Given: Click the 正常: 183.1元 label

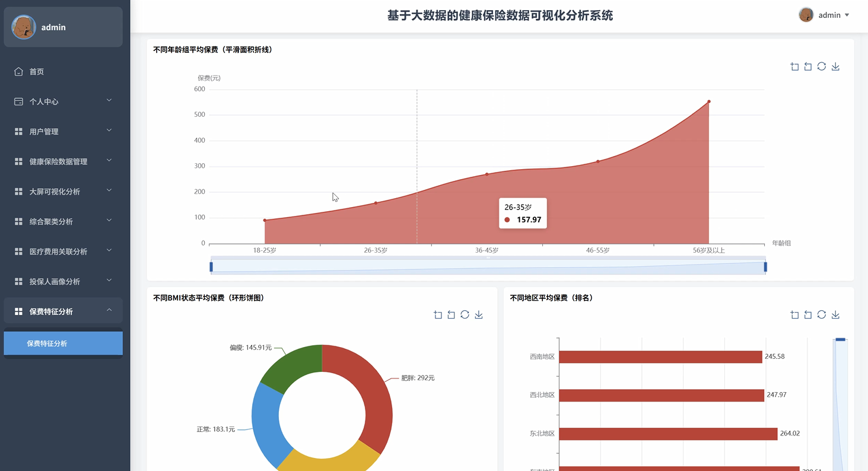Looking at the screenshot, I should (x=216, y=429).
